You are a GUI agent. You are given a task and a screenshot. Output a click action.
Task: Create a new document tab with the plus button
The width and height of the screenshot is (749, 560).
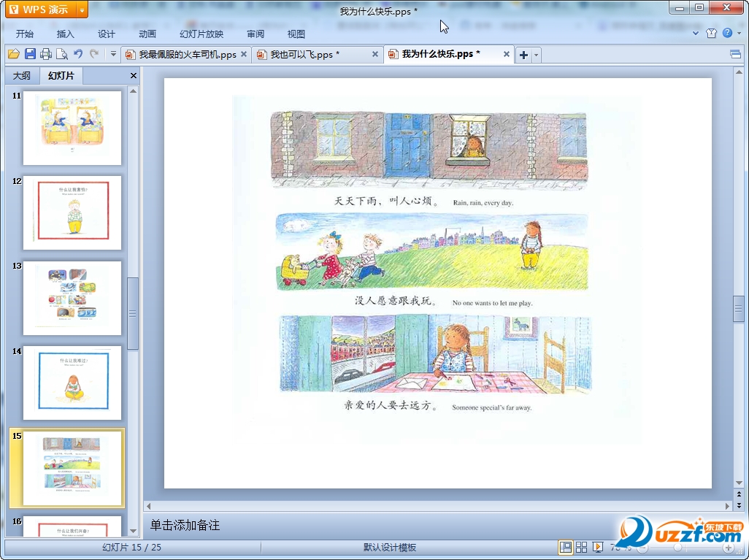click(523, 55)
